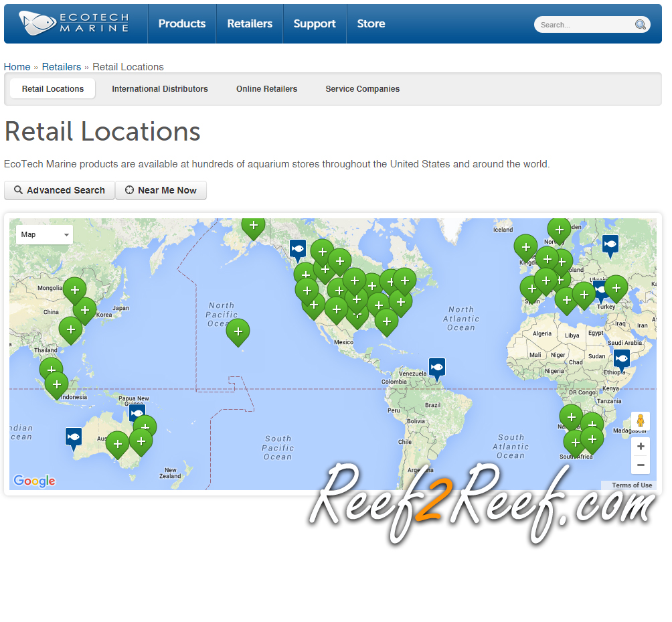Click the blue fish marker west of Australia
Image resolution: width=672 pixels, height=622 pixels.
pyautogui.click(x=74, y=439)
